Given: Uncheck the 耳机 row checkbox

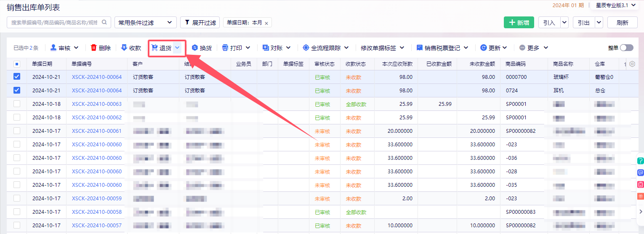Looking at the screenshot, I should click(x=17, y=90).
